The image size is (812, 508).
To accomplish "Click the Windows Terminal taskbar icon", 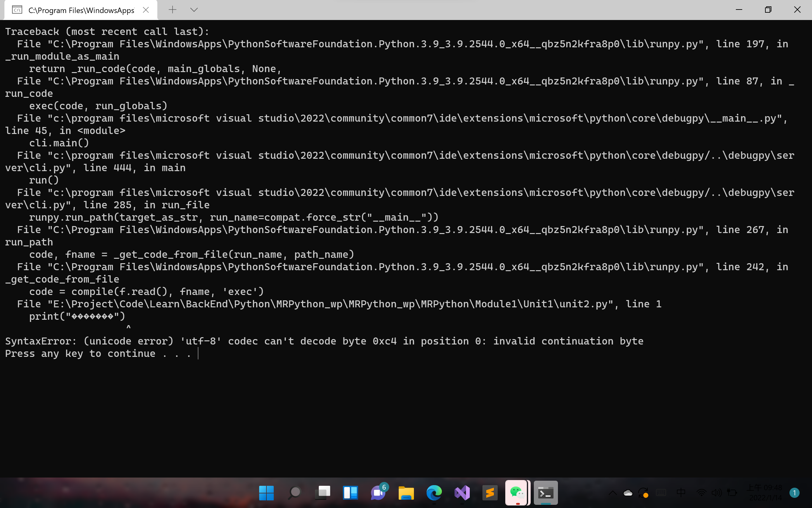I will [546, 493].
